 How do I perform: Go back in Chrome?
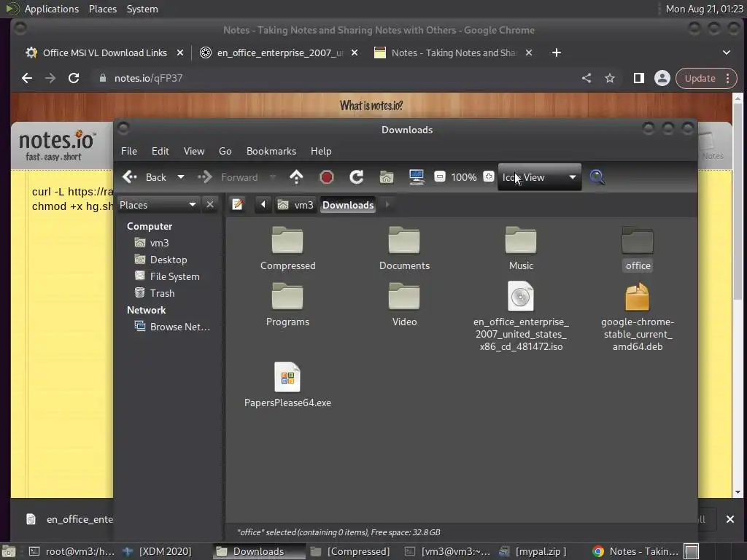pyautogui.click(x=27, y=78)
